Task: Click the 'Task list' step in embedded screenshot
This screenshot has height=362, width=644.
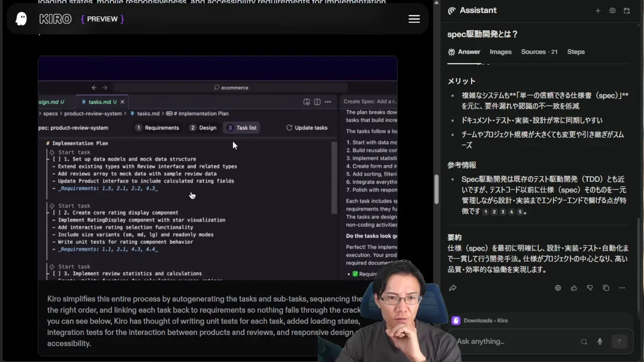Action: [241, 128]
